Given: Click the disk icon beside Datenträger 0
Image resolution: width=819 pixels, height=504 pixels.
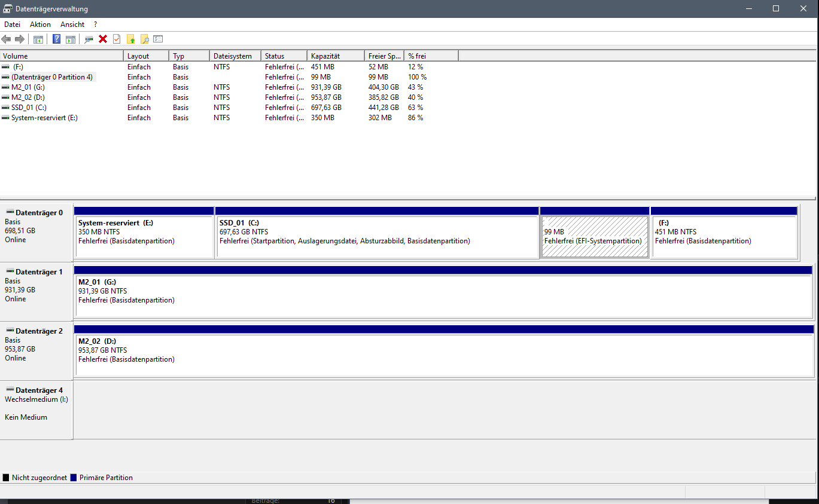Looking at the screenshot, I should coord(10,212).
